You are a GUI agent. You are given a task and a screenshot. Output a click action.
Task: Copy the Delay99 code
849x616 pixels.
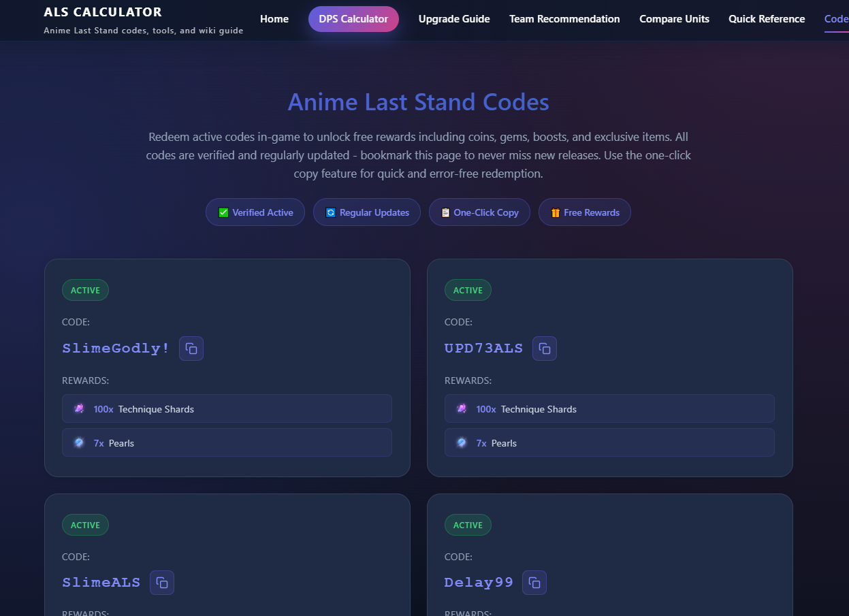pyautogui.click(x=534, y=582)
